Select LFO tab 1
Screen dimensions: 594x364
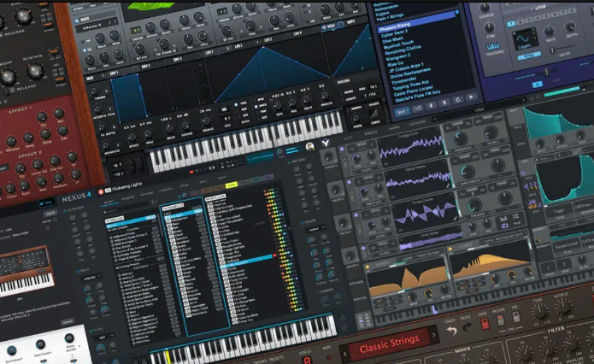tap(511, 24)
